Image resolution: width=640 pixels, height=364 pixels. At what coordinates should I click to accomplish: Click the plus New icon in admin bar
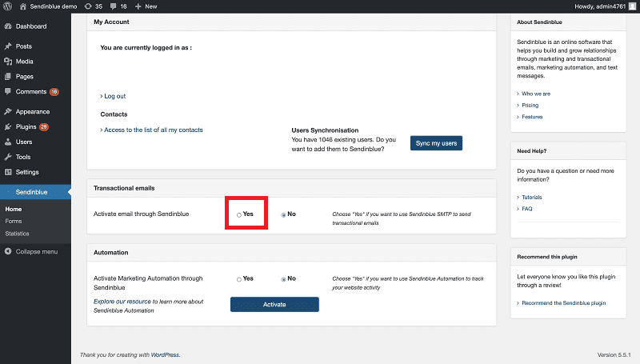pos(138,6)
